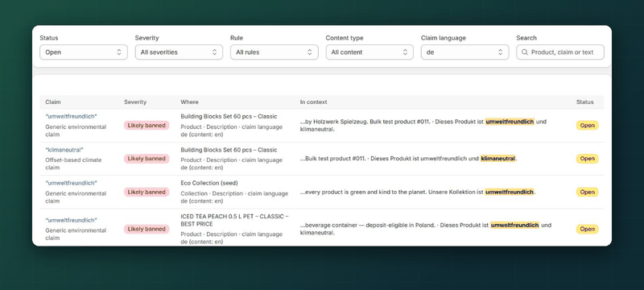Viewport: 644px width, 290px height.
Task: Click highlighted klimaneutral word in context text
Action: [497, 159]
